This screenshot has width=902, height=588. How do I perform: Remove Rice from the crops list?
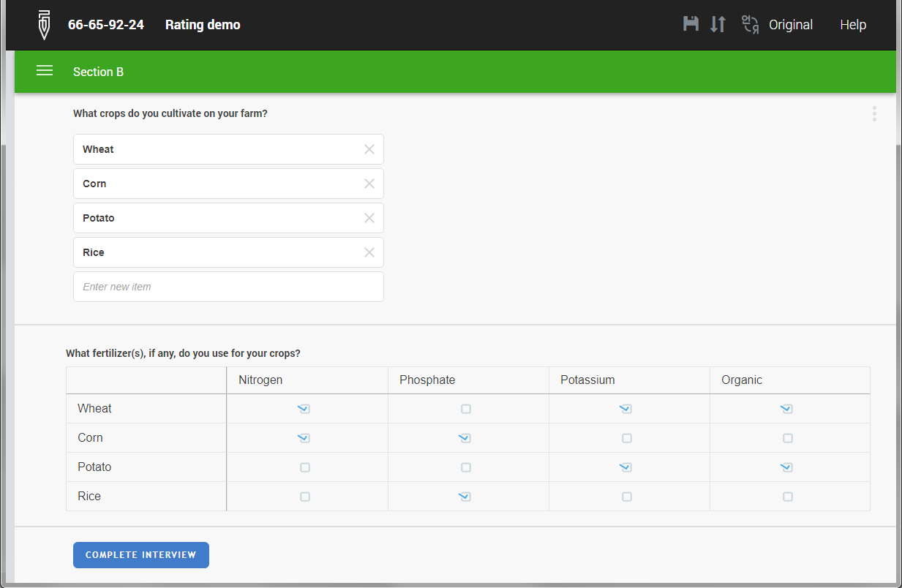(369, 252)
